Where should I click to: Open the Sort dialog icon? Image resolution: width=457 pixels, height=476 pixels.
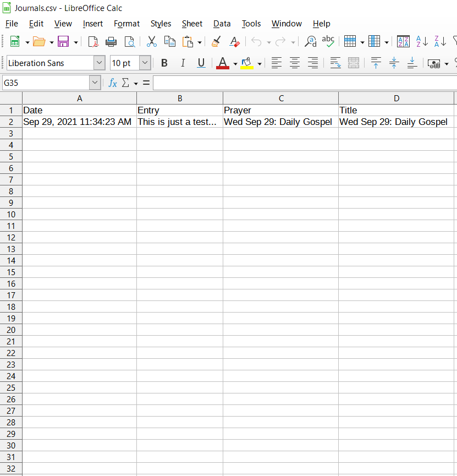pos(403,42)
